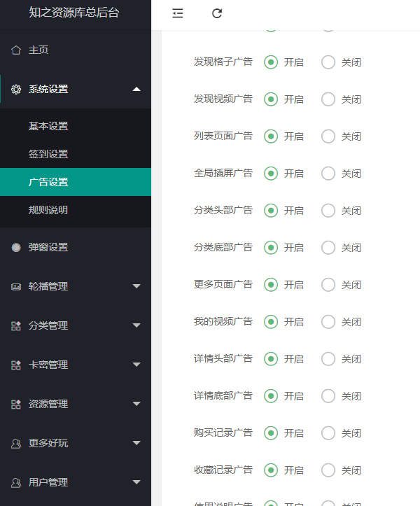Turn off 我的视频广告 with 关闭
420x506 pixels.
(328, 322)
